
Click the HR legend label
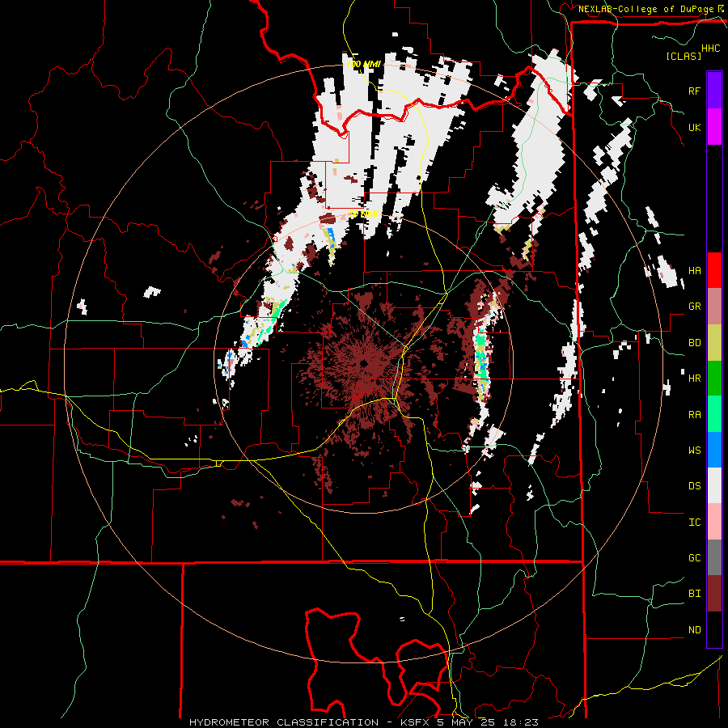point(694,379)
